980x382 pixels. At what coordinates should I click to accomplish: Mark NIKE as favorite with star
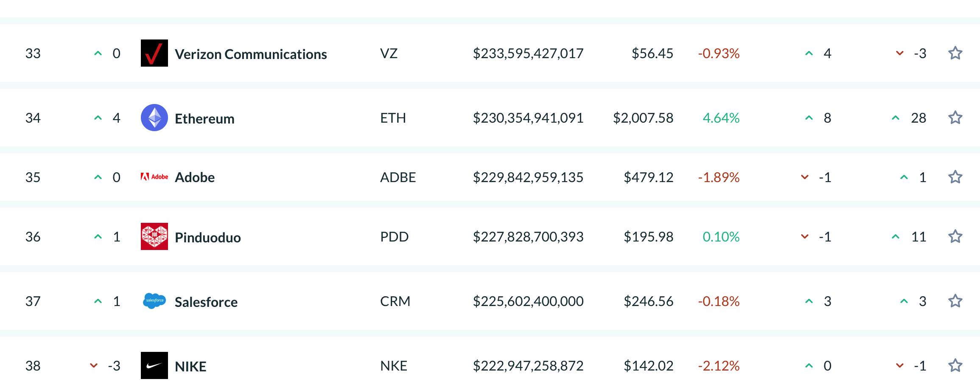point(955,365)
